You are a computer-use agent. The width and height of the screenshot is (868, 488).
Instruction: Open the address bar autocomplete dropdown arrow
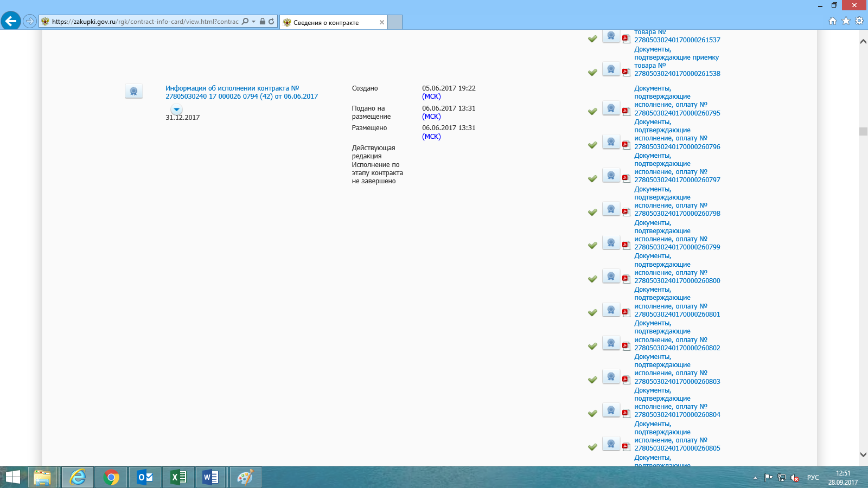tap(253, 22)
